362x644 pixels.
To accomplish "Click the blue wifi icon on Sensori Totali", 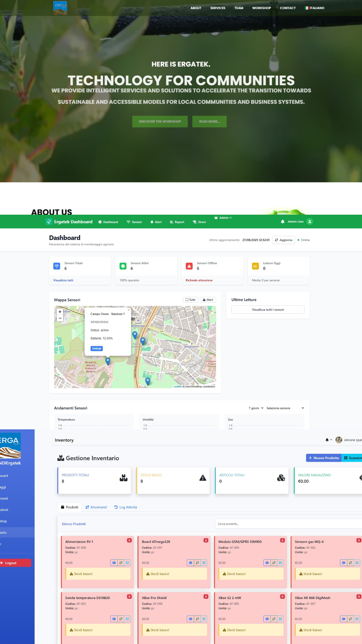I will click(x=57, y=266).
